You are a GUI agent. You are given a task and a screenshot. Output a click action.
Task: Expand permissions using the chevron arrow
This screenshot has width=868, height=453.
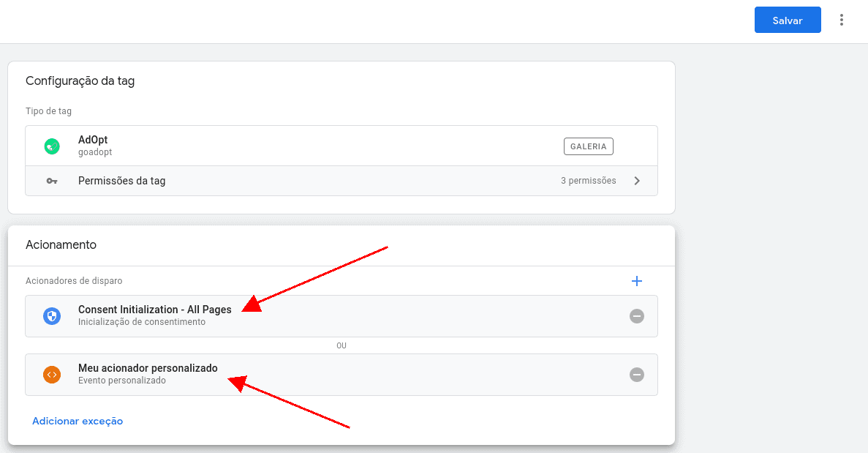(x=637, y=181)
